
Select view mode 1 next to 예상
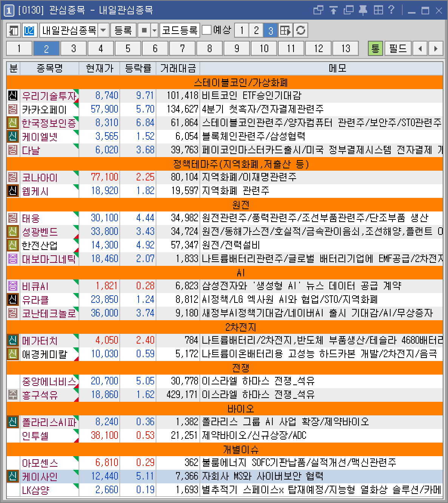tap(242, 30)
